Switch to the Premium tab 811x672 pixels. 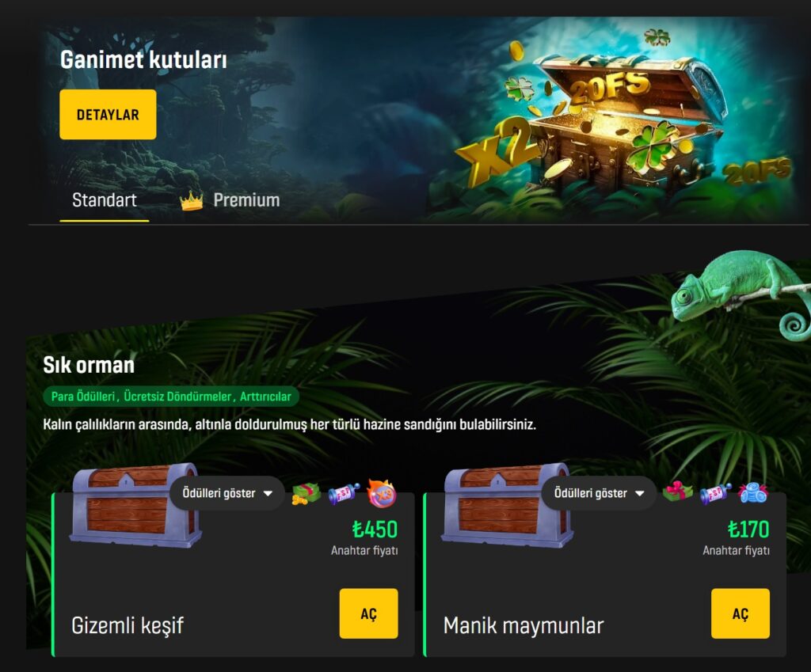[x=230, y=200]
